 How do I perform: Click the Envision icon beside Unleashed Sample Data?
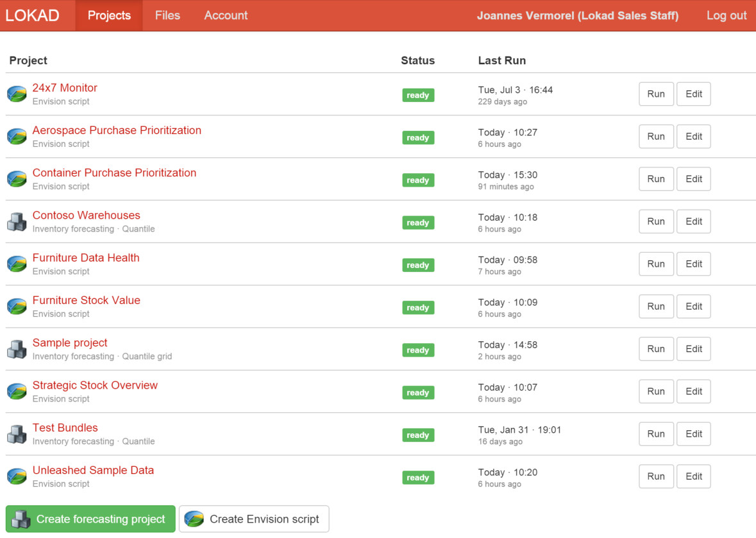(17, 477)
